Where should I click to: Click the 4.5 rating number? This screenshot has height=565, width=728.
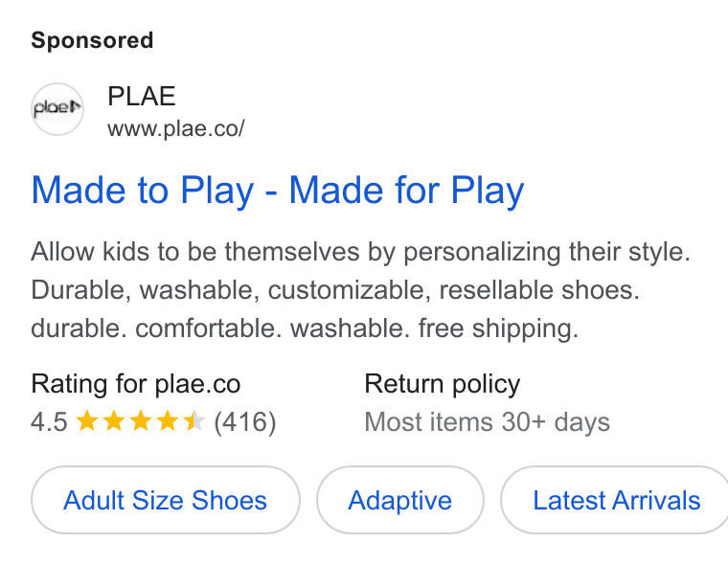49,422
